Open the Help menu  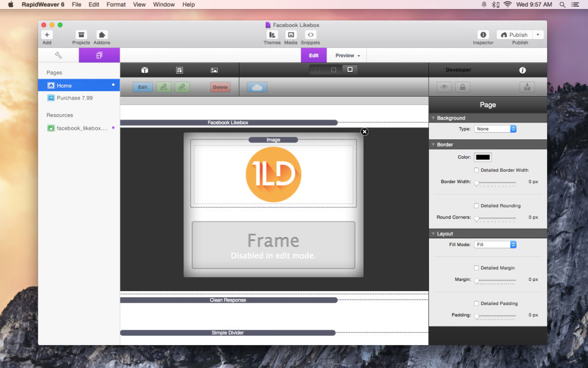[188, 4]
